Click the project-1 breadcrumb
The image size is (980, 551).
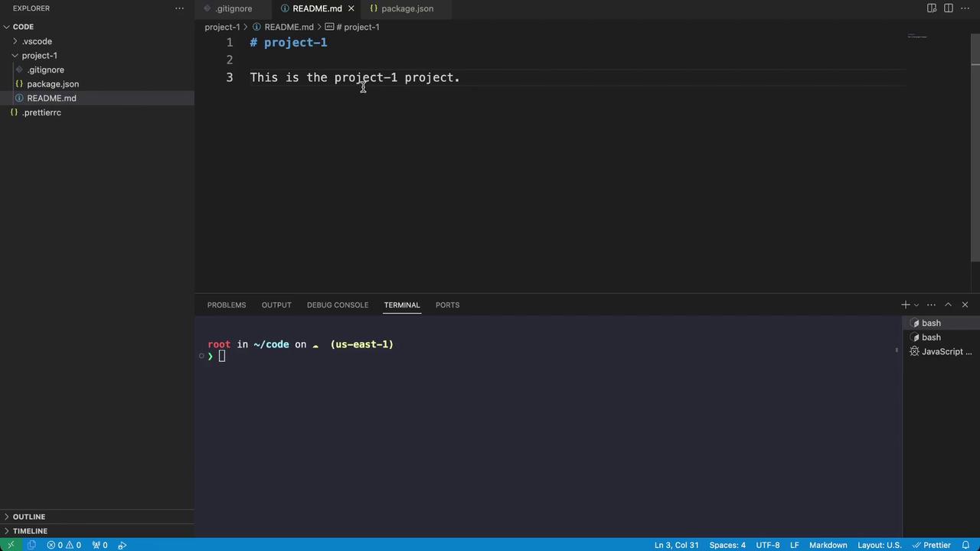tap(222, 27)
